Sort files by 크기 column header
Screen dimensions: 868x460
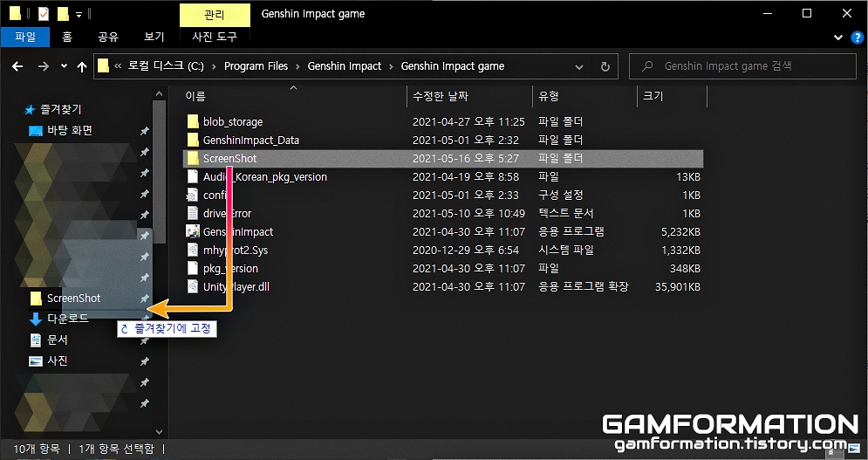coord(653,96)
